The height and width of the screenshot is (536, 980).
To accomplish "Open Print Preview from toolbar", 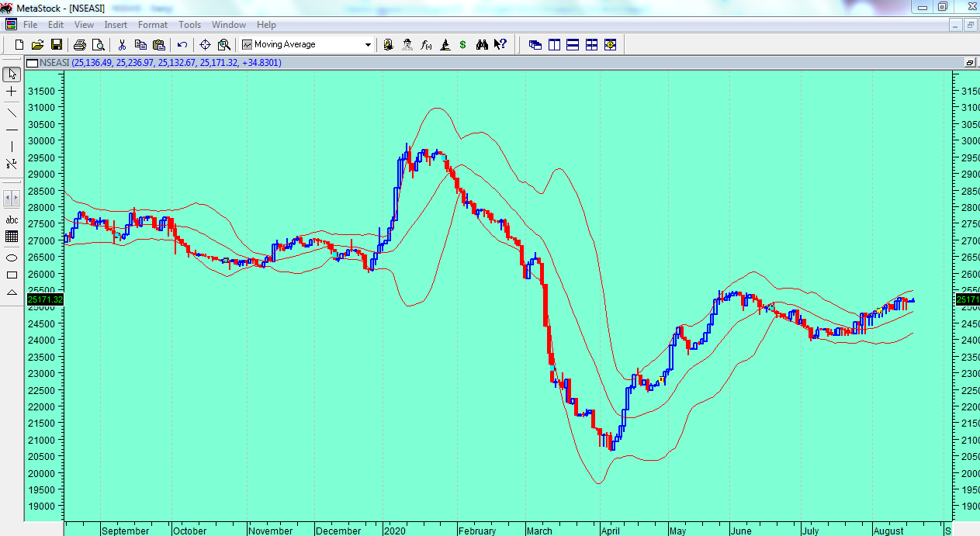I will click(x=98, y=45).
